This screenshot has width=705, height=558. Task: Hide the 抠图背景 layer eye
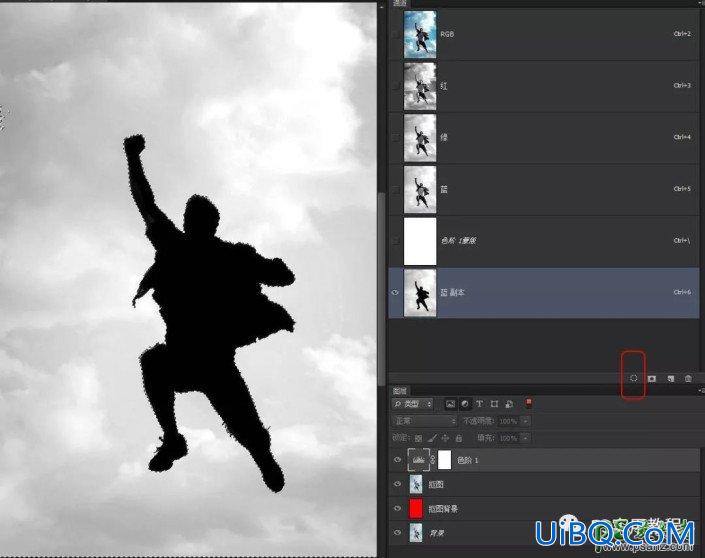(x=397, y=509)
